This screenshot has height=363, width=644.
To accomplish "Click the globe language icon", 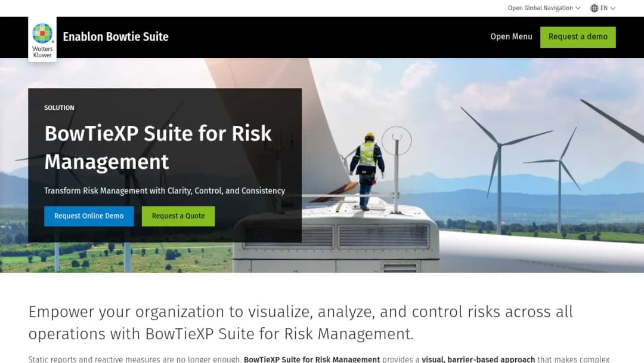I will click(594, 8).
